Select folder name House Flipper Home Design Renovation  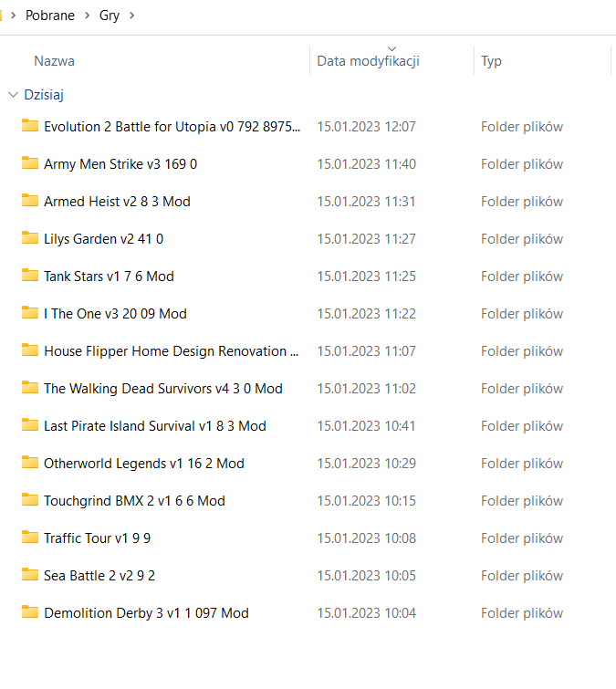pos(172,351)
